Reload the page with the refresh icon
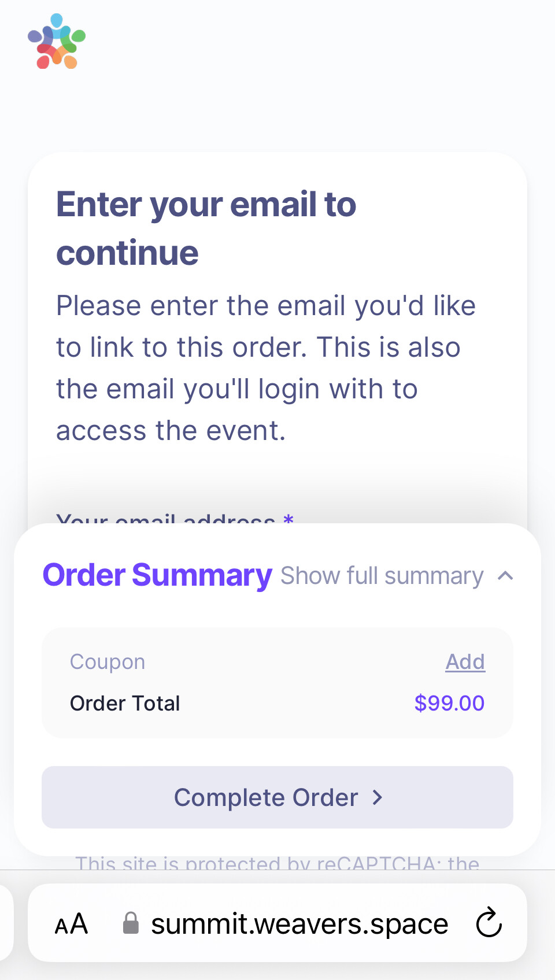 tap(489, 923)
